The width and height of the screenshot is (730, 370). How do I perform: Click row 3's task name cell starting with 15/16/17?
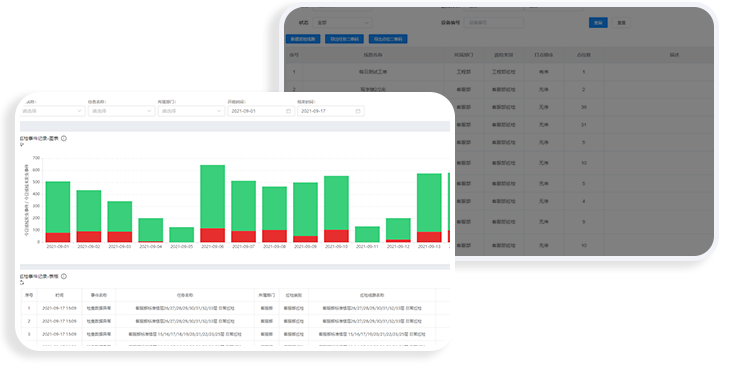(185, 334)
